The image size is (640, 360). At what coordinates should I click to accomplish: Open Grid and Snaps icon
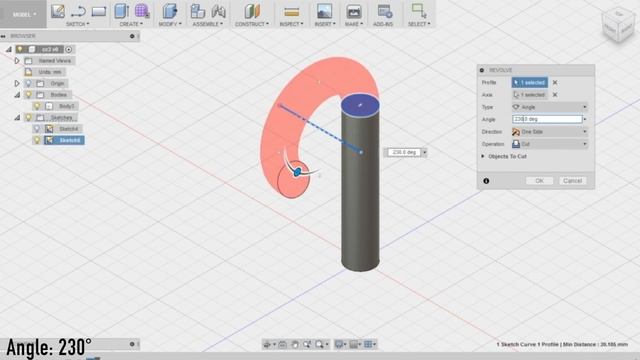[353, 344]
